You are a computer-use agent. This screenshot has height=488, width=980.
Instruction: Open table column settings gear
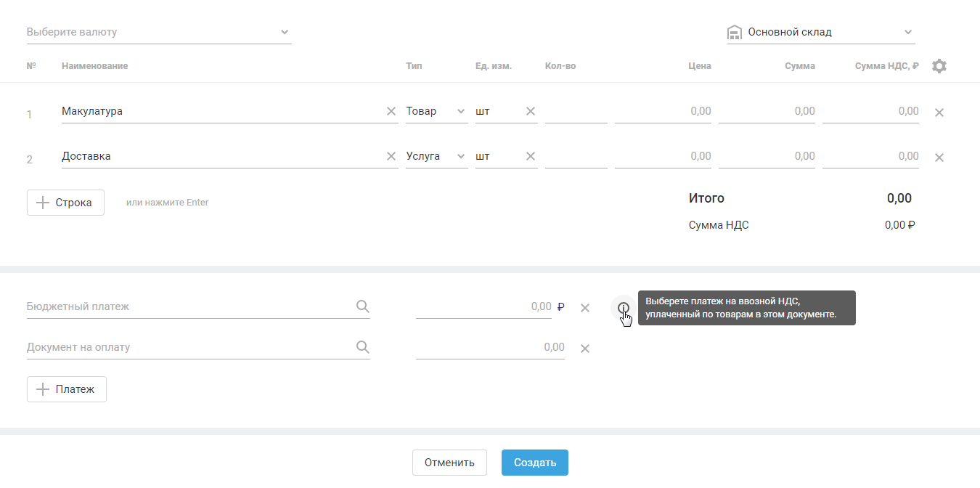[939, 66]
